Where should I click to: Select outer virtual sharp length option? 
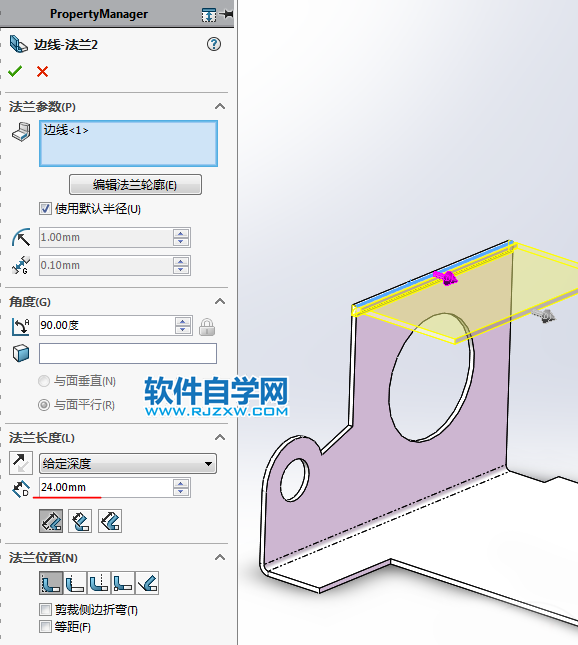51,521
